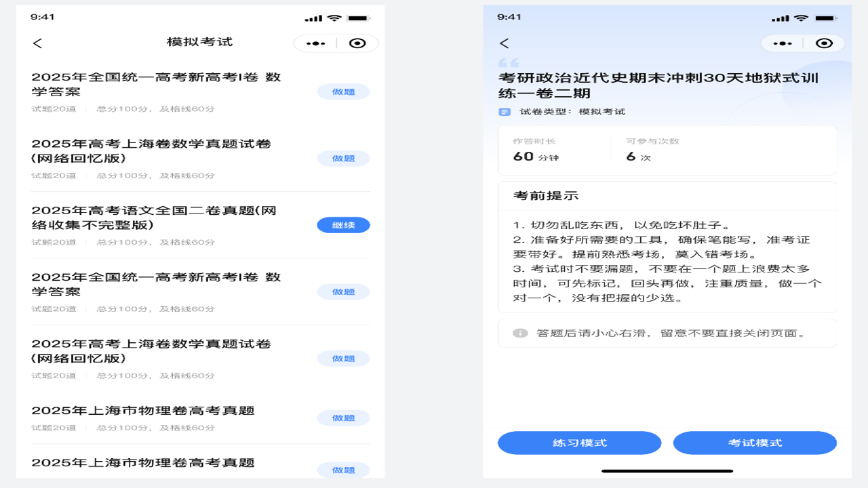Click the 答题后请小心右滑 notice text
Image resolution: width=868 pixels, height=488 pixels.
click(x=671, y=333)
